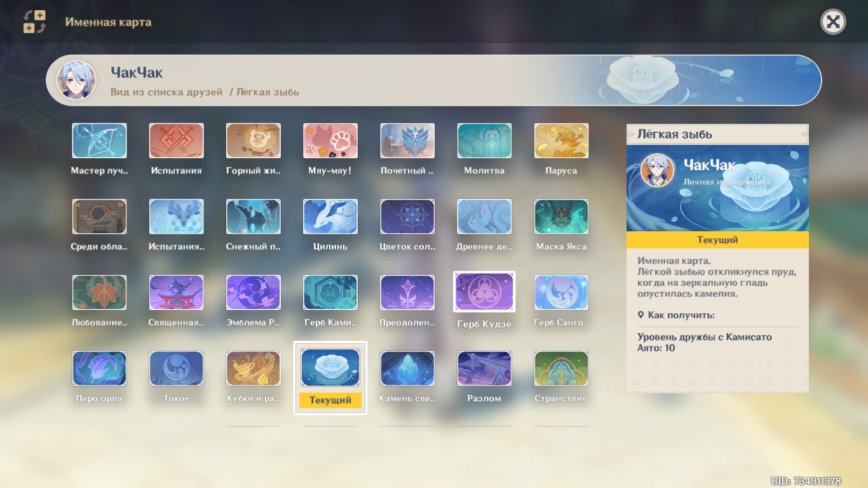868x488 pixels.
Task: Pick the Камень све.. crystal namecard
Action: (x=407, y=369)
